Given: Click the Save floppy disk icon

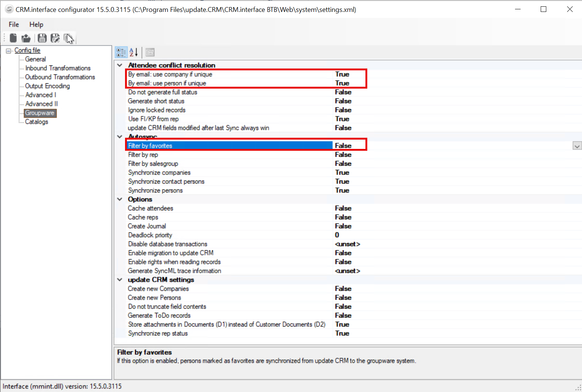Looking at the screenshot, I should pos(42,38).
